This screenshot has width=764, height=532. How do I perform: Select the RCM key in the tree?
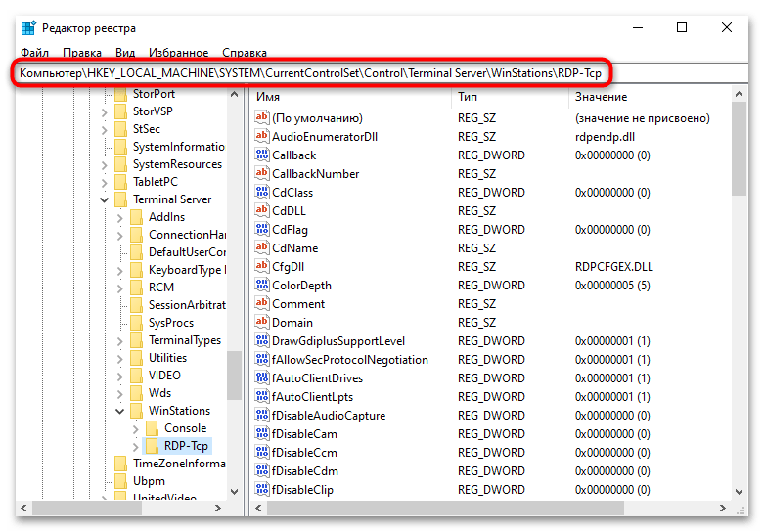click(x=161, y=287)
